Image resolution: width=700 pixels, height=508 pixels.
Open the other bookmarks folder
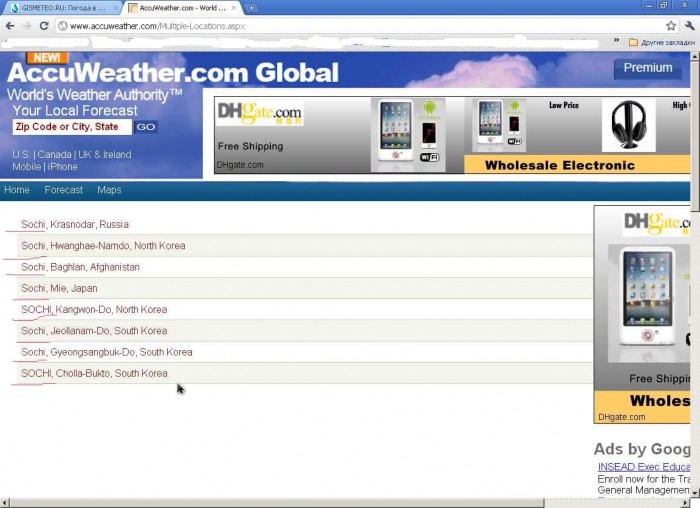[659, 43]
